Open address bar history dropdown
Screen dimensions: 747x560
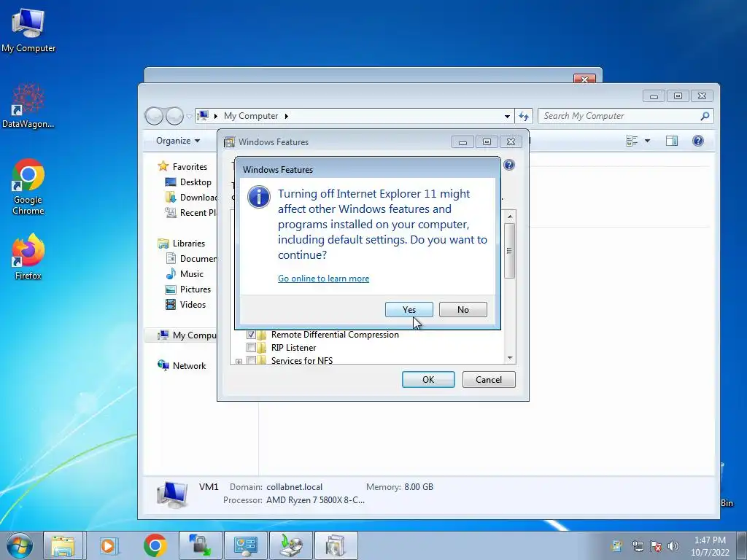click(508, 116)
